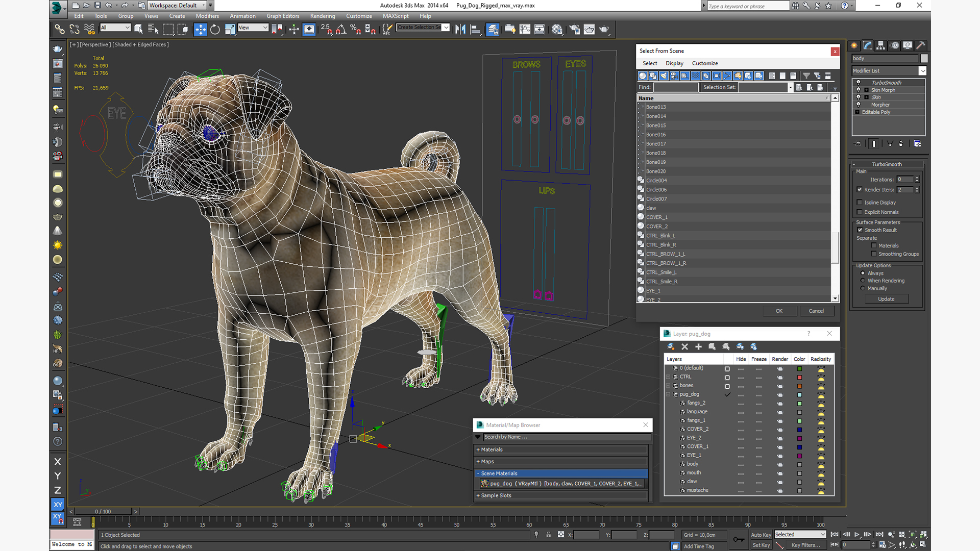Open the MAXScript menu
This screenshot has width=980, height=551.
point(396,16)
